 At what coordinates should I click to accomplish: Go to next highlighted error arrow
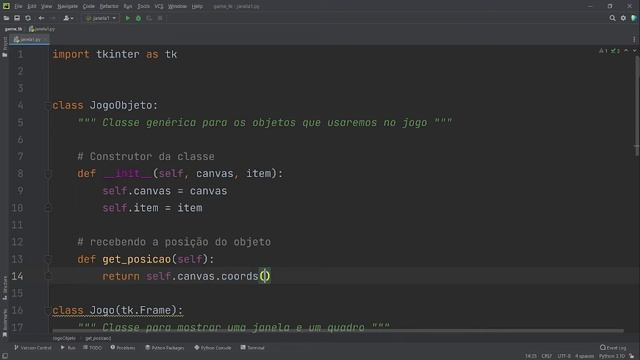[x=634, y=51]
